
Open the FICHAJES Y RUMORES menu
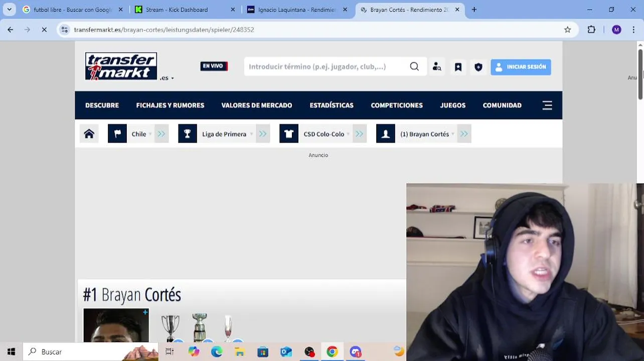tap(170, 105)
